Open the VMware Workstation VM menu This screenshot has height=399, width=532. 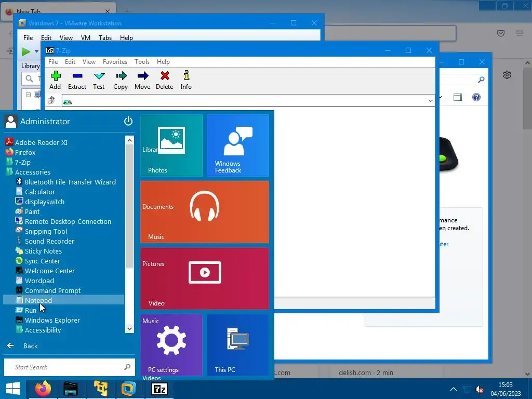coord(86,37)
